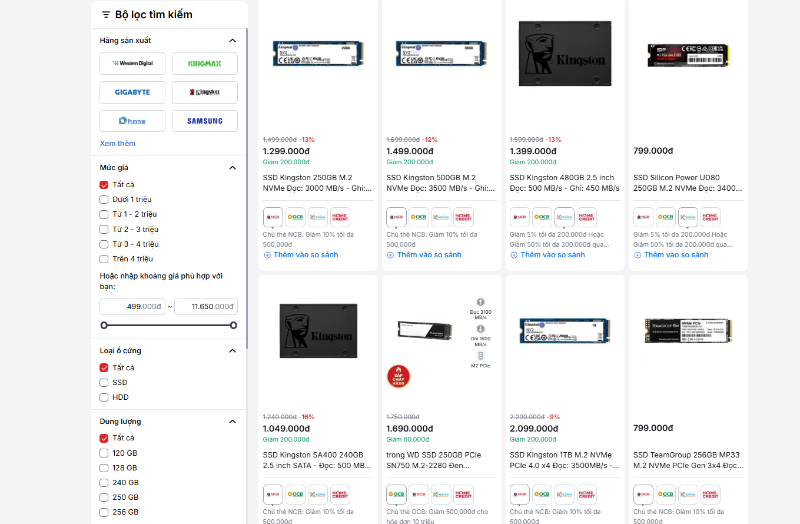
Task: Filter by Western Digital brand logo
Action: pyautogui.click(x=132, y=63)
